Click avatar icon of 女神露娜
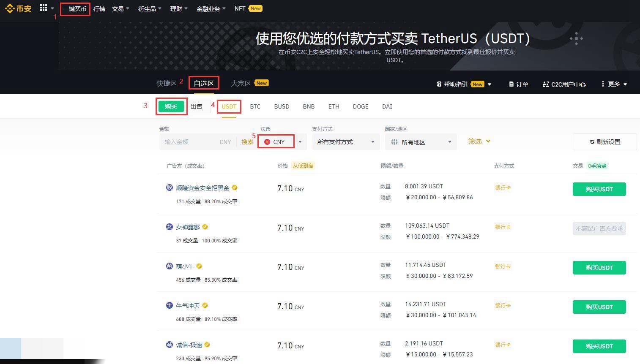This screenshot has height=364, width=640. click(170, 227)
